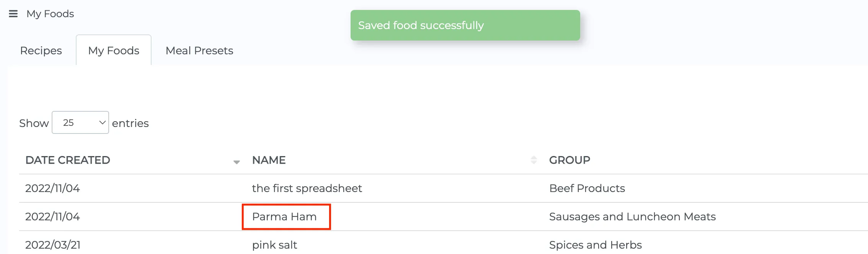868x254 pixels.
Task: Dismiss the Saved food successfully notification
Action: [x=465, y=25]
